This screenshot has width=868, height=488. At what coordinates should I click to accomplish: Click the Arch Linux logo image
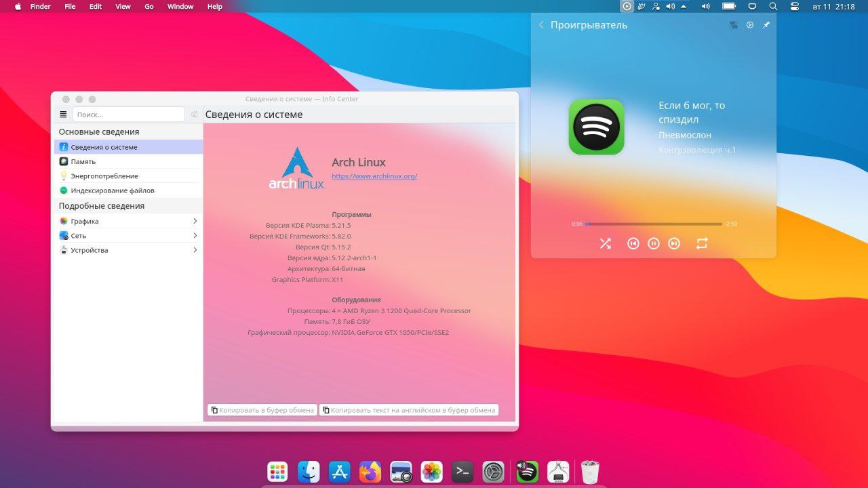tap(296, 168)
